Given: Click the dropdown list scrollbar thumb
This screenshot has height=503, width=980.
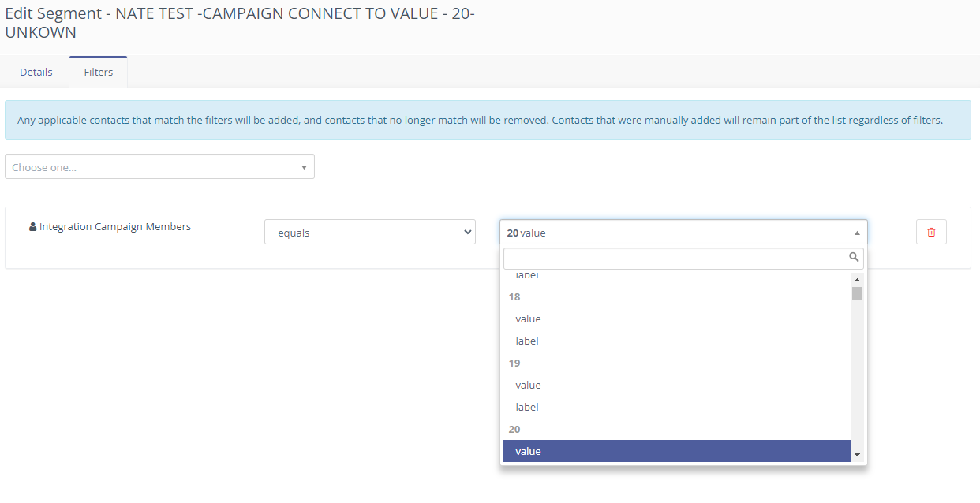Looking at the screenshot, I should (857, 293).
